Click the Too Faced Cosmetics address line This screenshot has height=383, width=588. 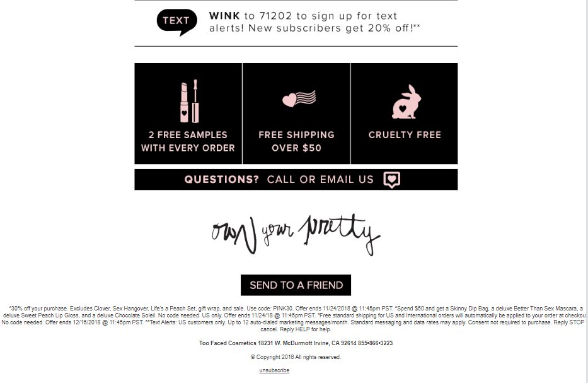click(x=296, y=343)
